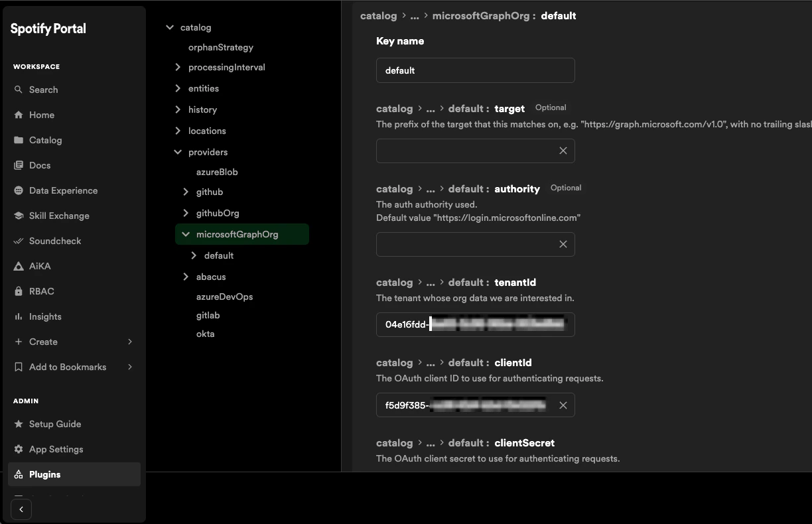Expand the abacus provider chevron
812x524 pixels.
click(186, 277)
